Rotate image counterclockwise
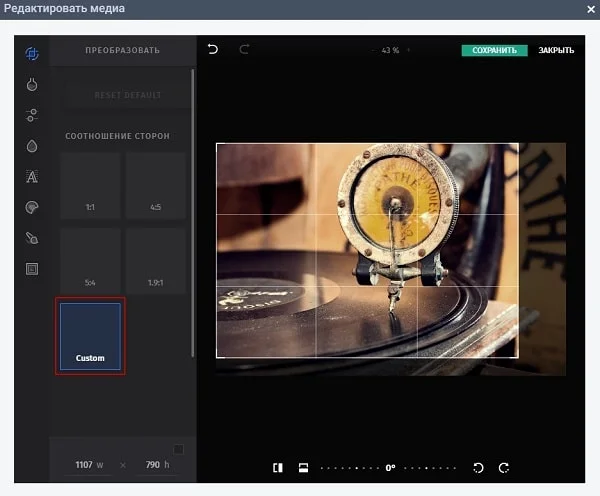This screenshot has width=600, height=496. tap(478, 468)
